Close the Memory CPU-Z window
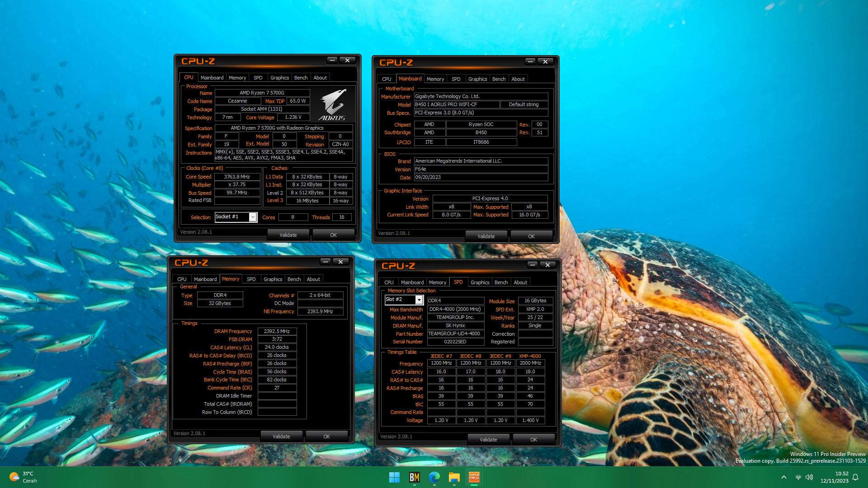The height and width of the screenshot is (488, 868). tap(340, 262)
